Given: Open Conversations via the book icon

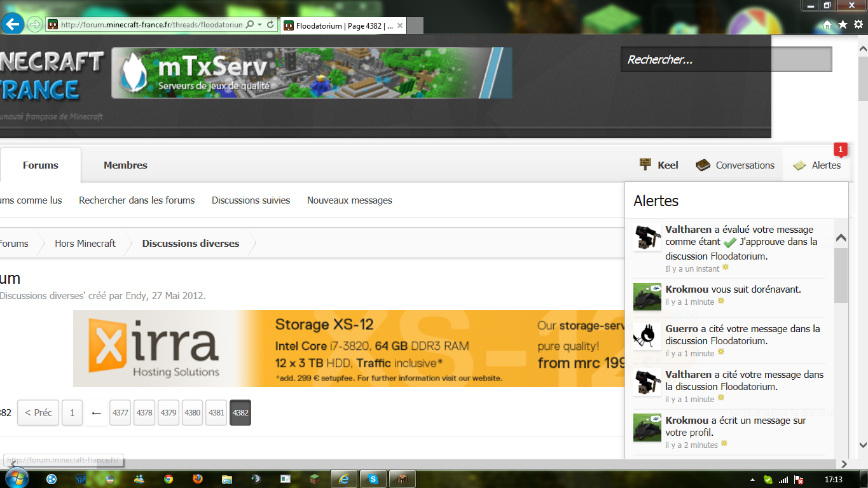Looking at the screenshot, I should pyautogui.click(x=703, y=165).
